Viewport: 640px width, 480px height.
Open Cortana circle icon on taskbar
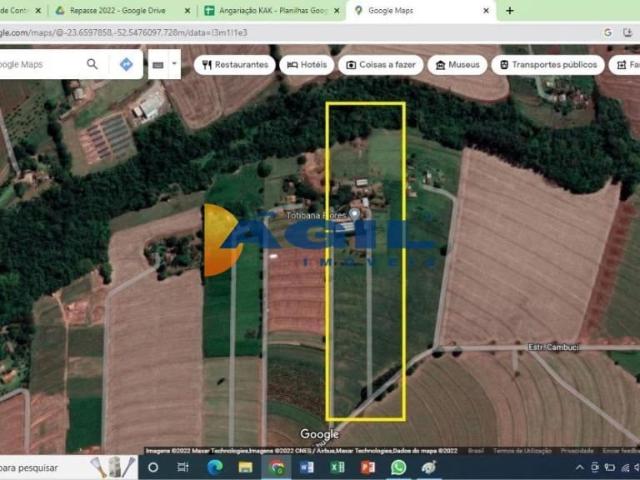[153, 467]
